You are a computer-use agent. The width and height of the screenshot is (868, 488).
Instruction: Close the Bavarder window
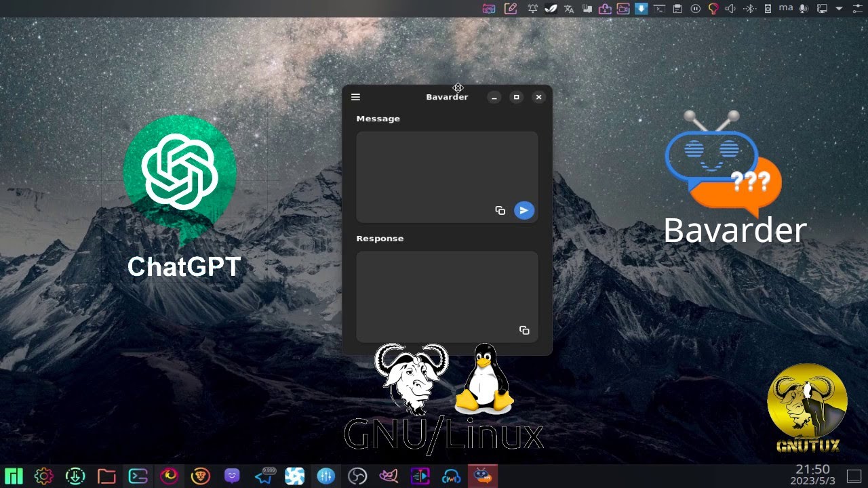538,97
